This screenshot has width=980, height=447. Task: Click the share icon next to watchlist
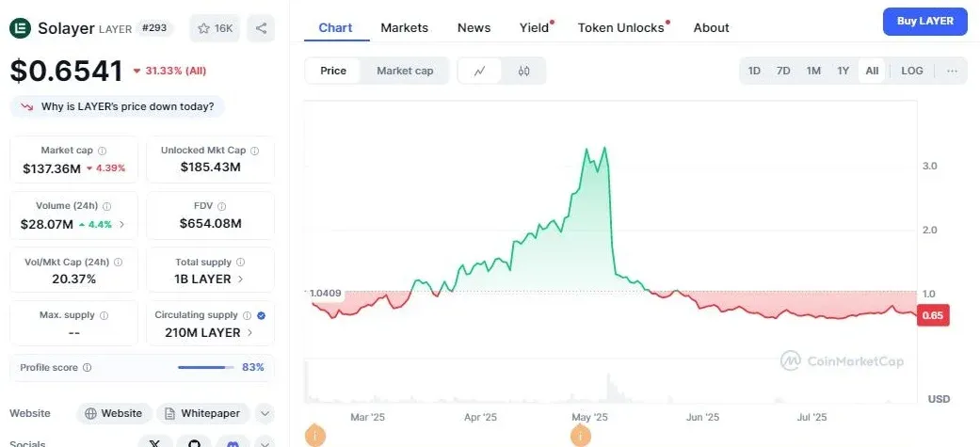pyautogui.click(x=262, y=28)
